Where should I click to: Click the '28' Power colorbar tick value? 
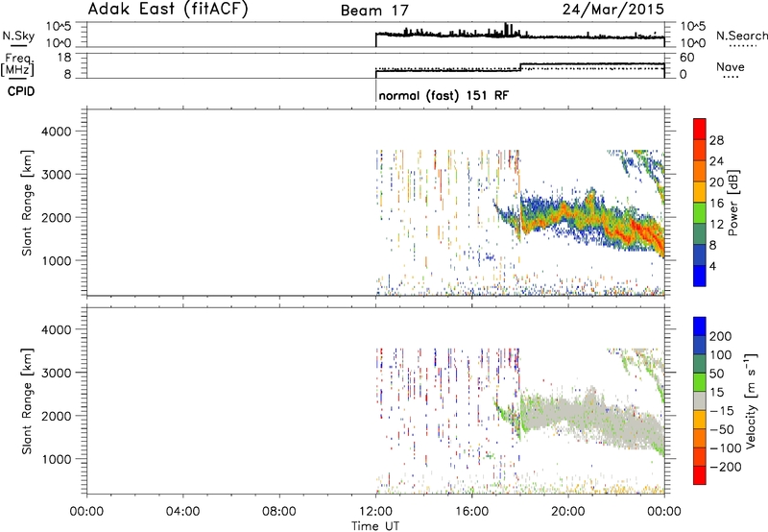click(716, 140)
